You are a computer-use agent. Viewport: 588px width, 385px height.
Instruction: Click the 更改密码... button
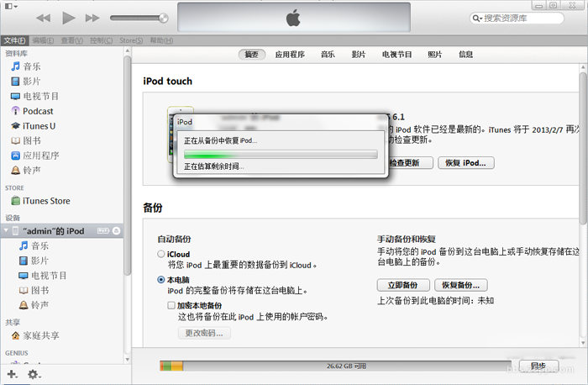pos(204,333)
